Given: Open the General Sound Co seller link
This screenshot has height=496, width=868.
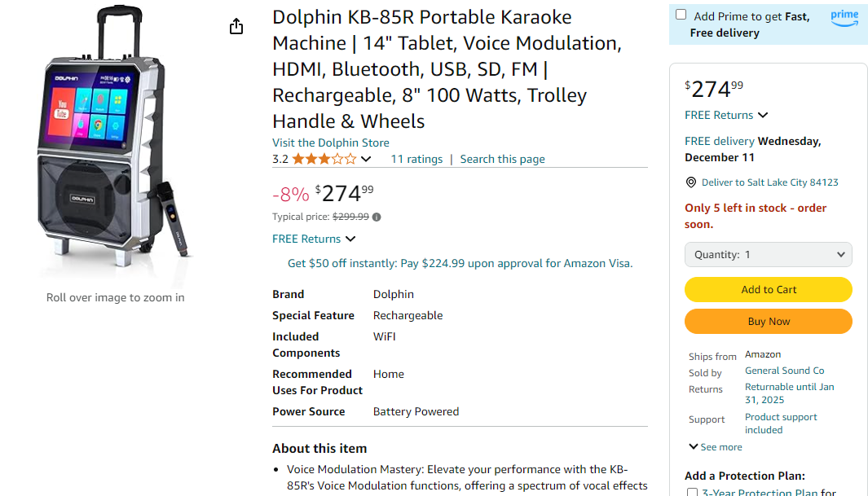Looking at the screenshot, I should pyautogui.click(x=784, y=371).
